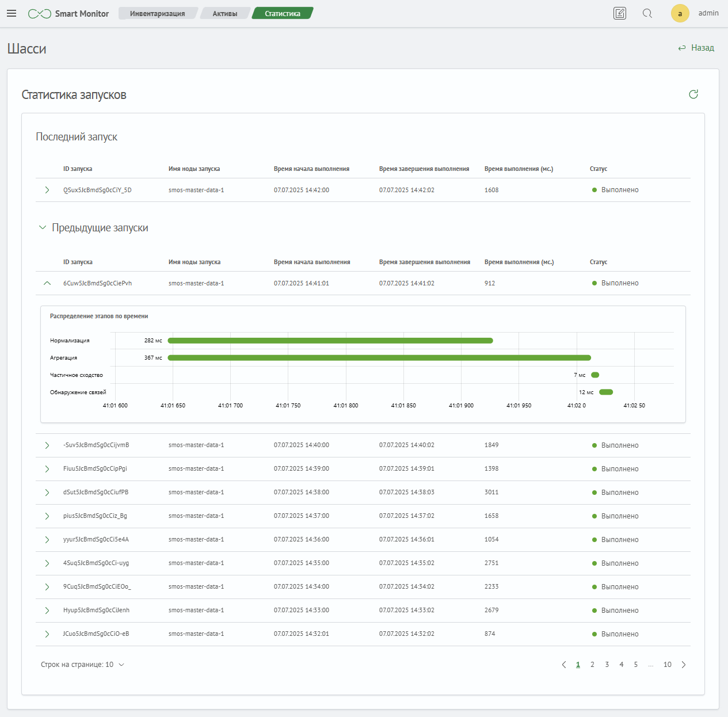Open the edit notes icon in header
This screenshot has width=728, height=717.
[x=620, y=13]
